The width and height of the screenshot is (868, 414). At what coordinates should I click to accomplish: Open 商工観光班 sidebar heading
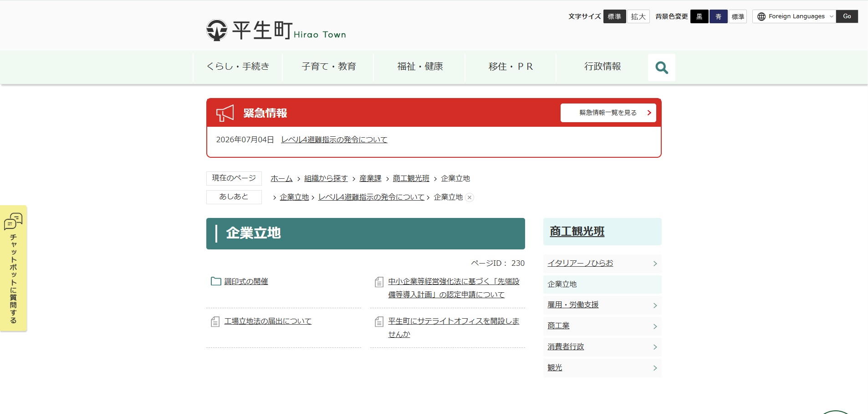(x=577, y=232)
